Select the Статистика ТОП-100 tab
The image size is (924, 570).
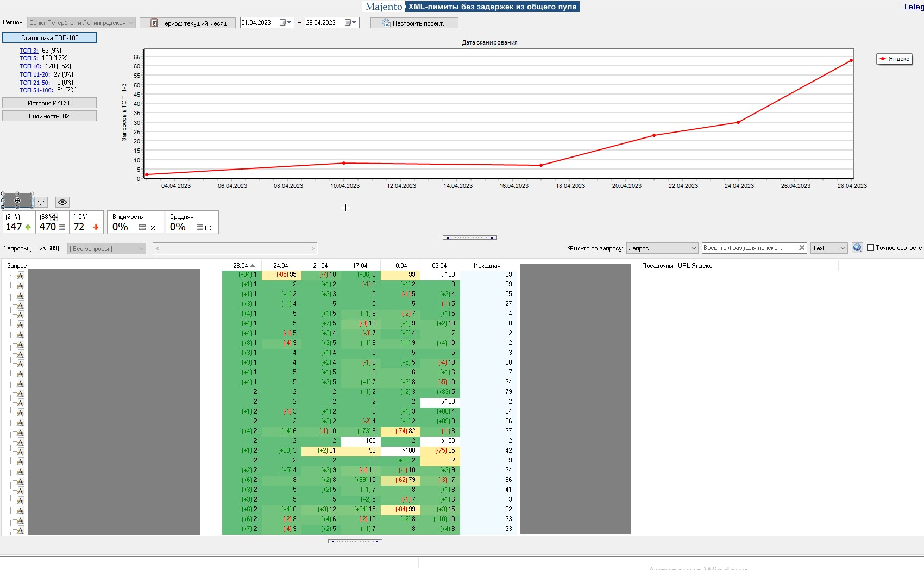[49, 37]
